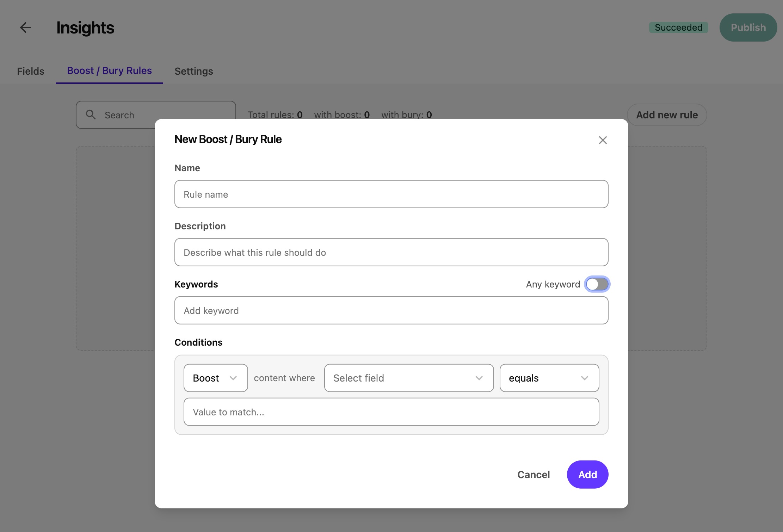Click the Add new rule button
The image size is (783, 532).
tap(667, 115)
